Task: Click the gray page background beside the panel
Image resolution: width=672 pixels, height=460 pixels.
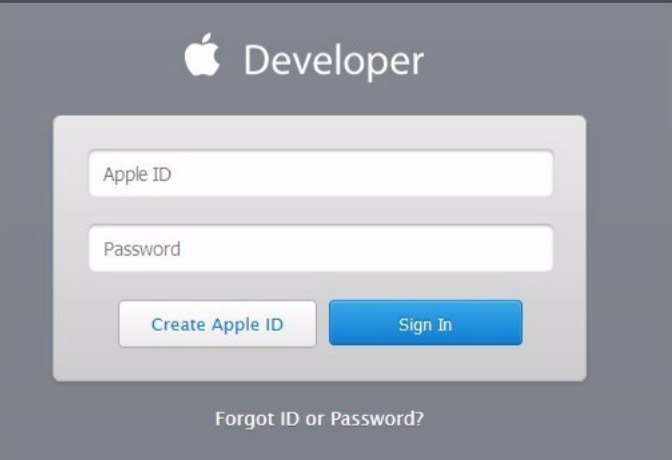Action: pos(628,249)
